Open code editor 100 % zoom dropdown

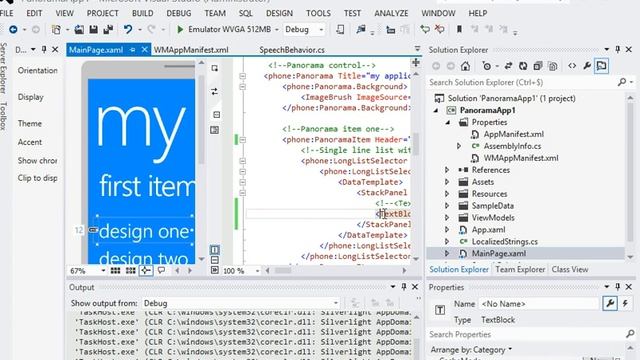pyautogui.click(x=257, y=271)
